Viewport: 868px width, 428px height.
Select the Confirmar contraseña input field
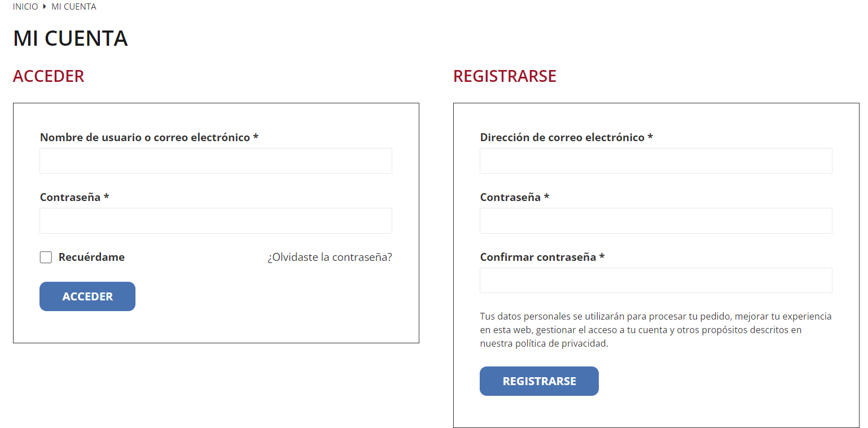pos(656,281)
